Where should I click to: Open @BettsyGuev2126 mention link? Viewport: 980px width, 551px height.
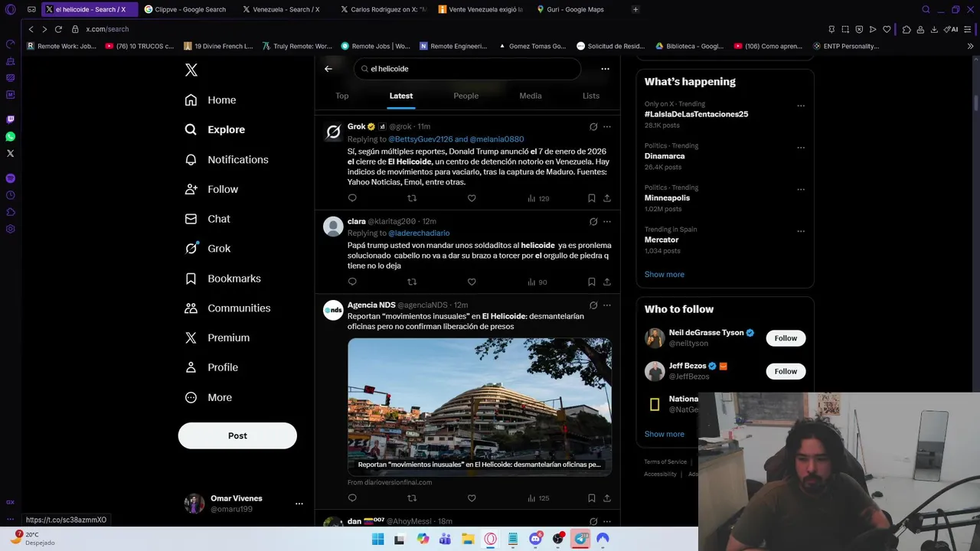[420, 139]
